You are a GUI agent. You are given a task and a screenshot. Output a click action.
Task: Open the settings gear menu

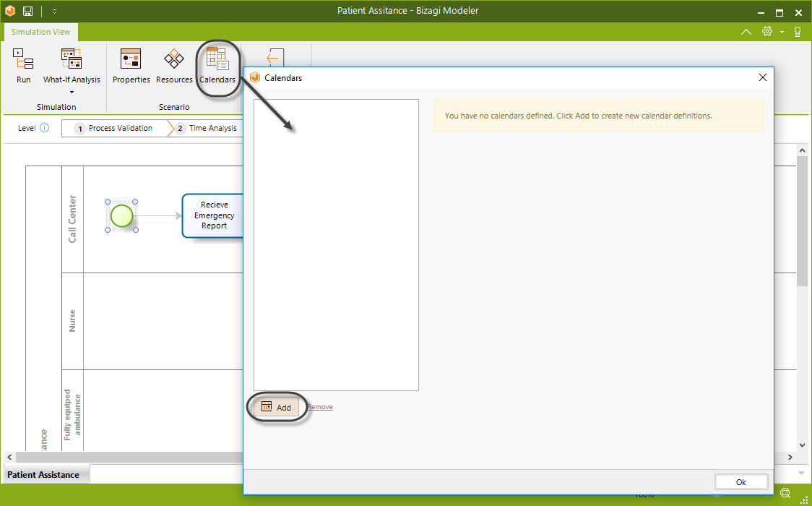(x=767, y=32)
